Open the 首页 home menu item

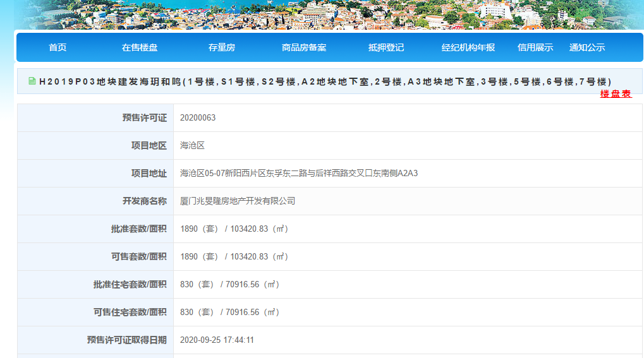[58, 47]
